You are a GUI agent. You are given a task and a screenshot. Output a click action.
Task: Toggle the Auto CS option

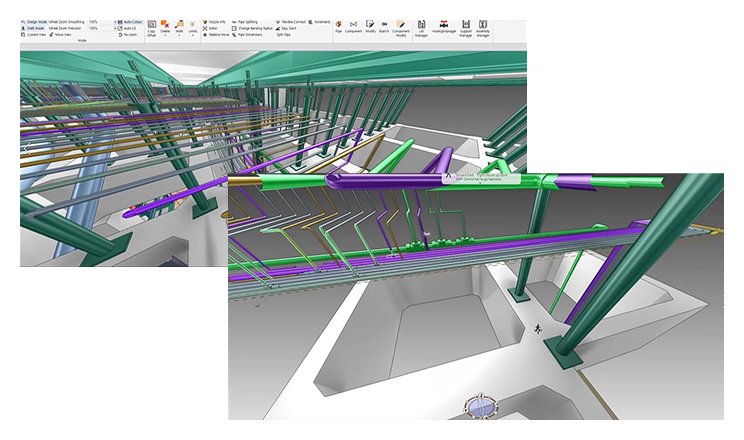128,28
